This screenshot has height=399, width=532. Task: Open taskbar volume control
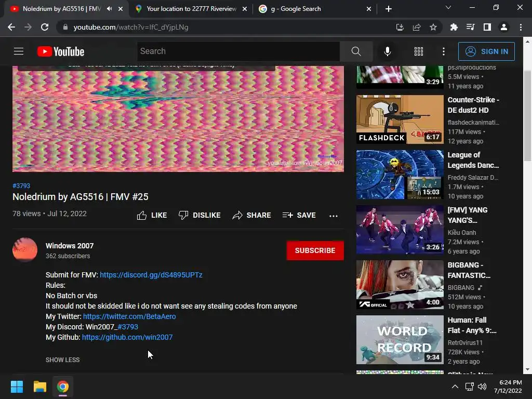(482, 387)
